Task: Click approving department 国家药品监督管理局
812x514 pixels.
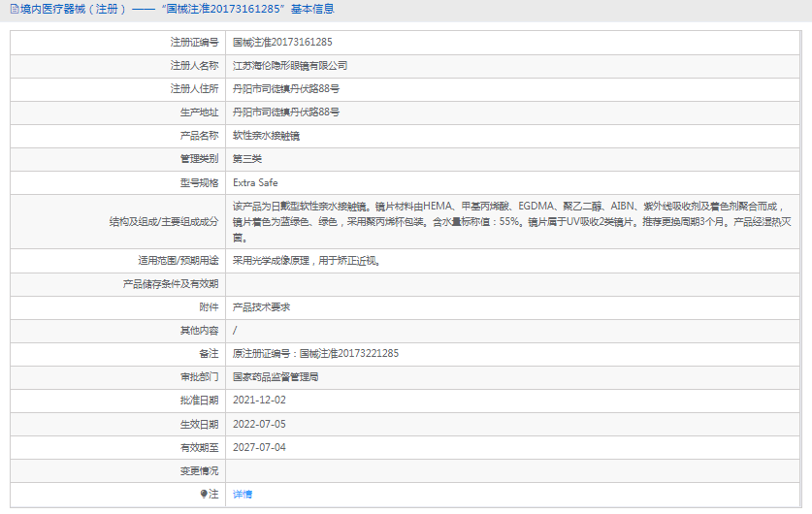Action: (x=276, y=377)
